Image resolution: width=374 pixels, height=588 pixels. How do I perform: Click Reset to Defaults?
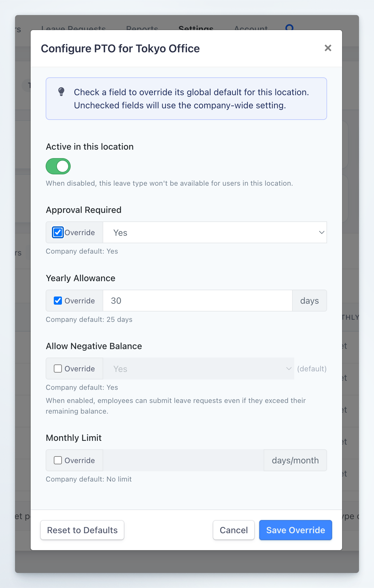click(82, 530)
